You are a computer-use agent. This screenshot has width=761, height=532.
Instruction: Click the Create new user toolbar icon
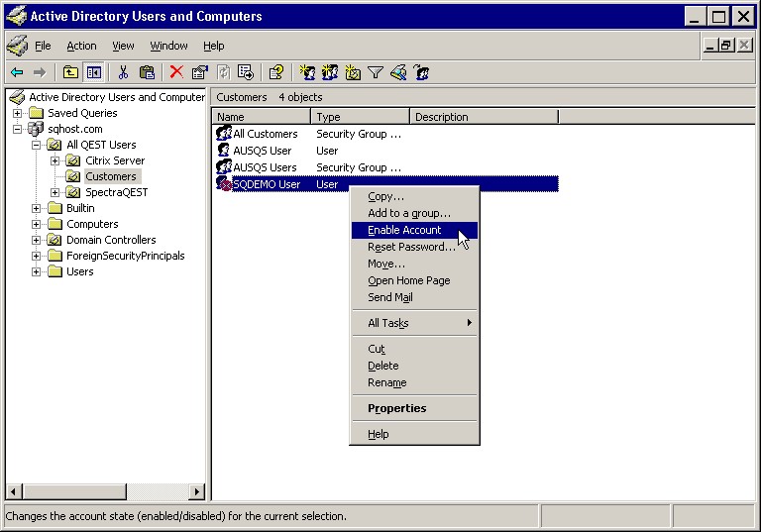(x=307, y=72)
